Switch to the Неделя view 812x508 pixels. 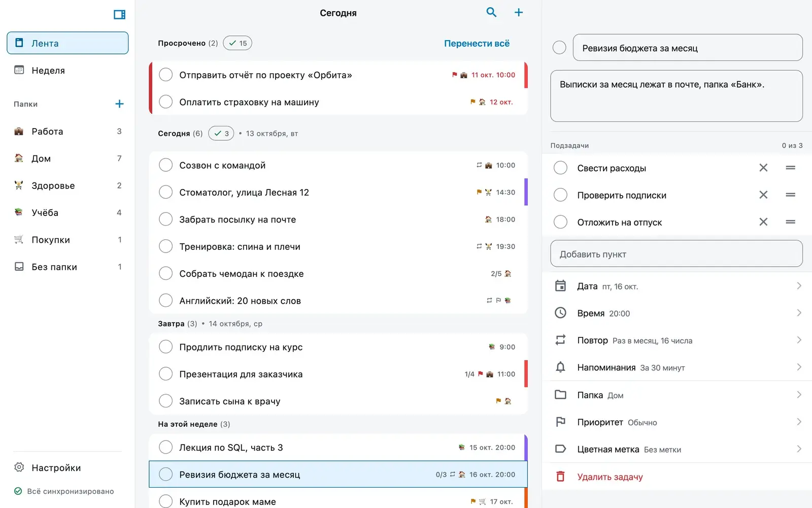pyautogui.click(x=67, y=70)
